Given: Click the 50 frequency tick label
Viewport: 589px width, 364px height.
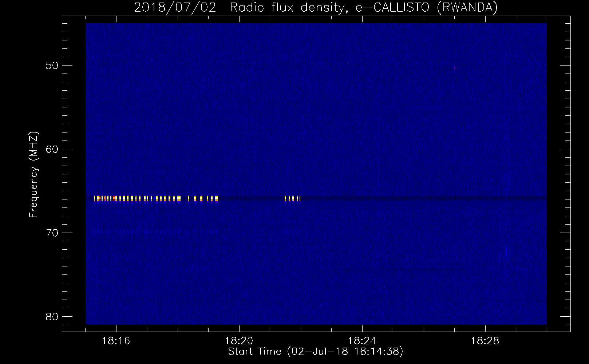Looking at the screenshot, I should [52, 66].
